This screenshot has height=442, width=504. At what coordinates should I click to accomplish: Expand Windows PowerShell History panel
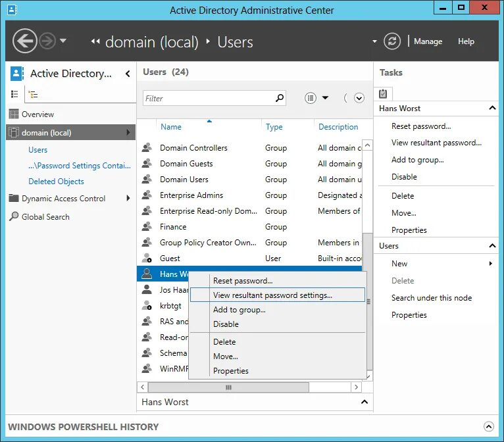coord(489,427)
